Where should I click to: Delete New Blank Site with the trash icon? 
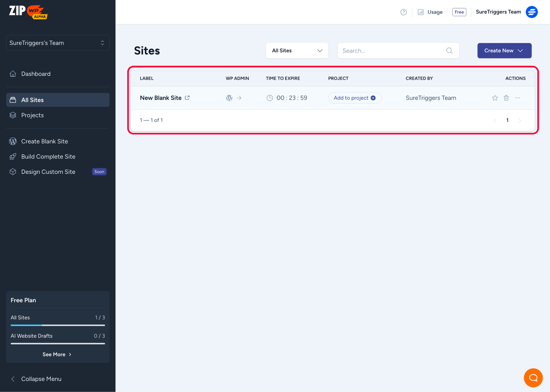point(506,98)
